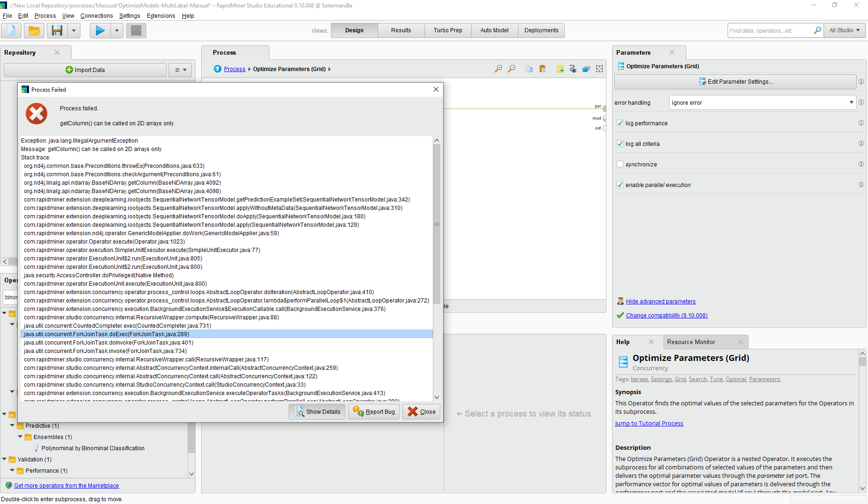The image size is (868, 504).
Task: Zoom in on the process canvas
Action: click(498, 69)
